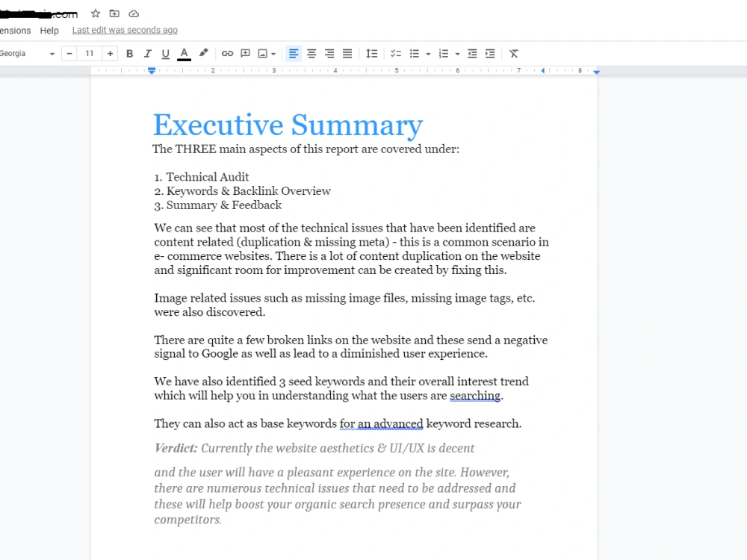Viewport: 747px width, 560px height.
Task: Open line and paragraph spacing
Action: [371, 54]
